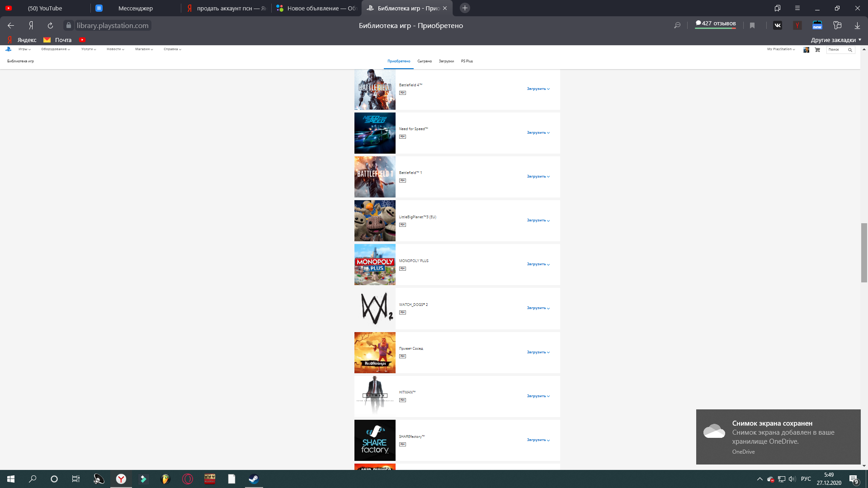
Task: Go back to previous page
Action: [11, 25]
